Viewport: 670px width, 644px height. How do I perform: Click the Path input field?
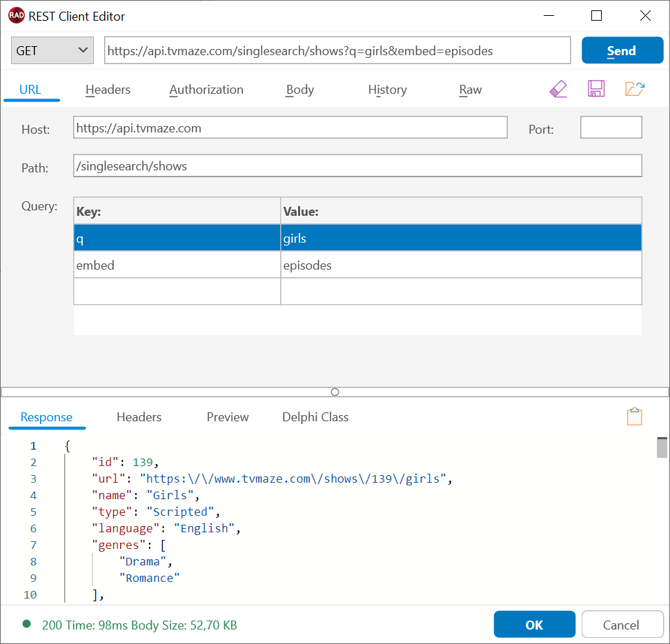357,165
